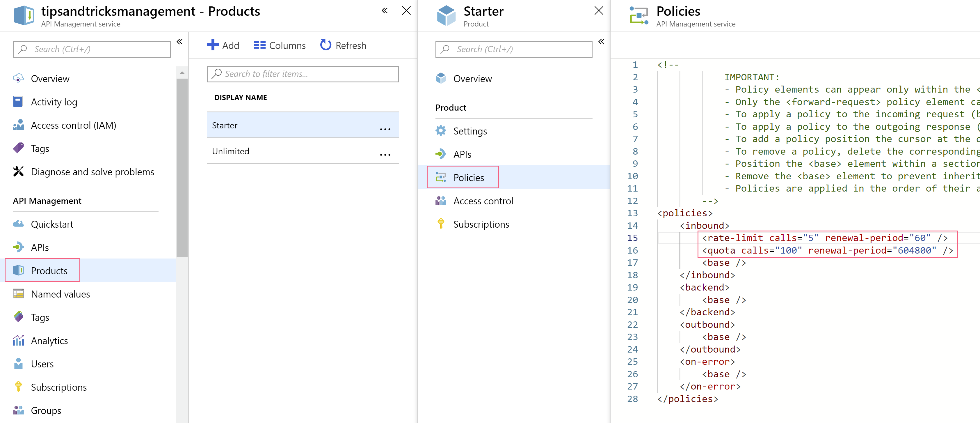Click the Add button in the Products toolbar
The image size is (980, 423).
click(x=223, y=45)
